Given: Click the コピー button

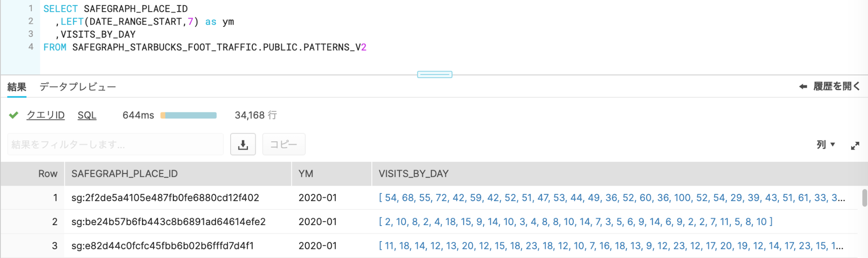Looking at the screenshot, I should [x=284, y=144].
